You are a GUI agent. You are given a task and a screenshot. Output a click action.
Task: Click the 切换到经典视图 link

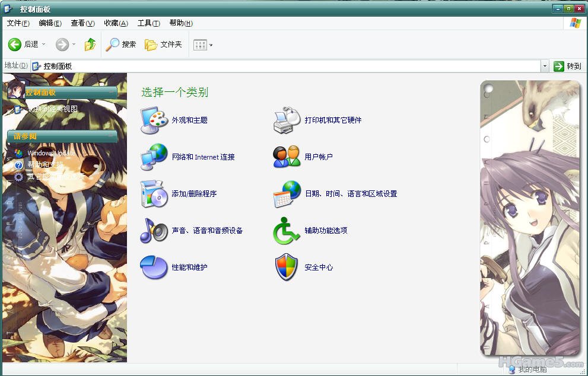pyautogui.click(x=52, y=109)
